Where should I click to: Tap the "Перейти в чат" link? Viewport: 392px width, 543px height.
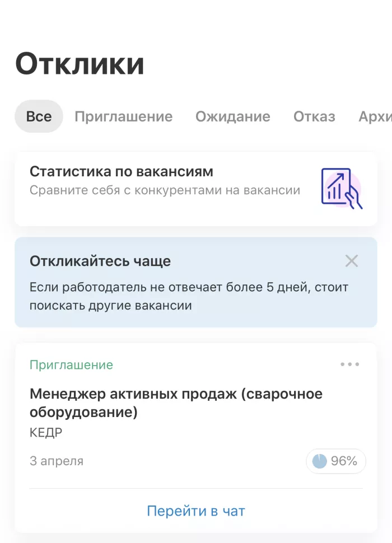[x=196, y=511]
